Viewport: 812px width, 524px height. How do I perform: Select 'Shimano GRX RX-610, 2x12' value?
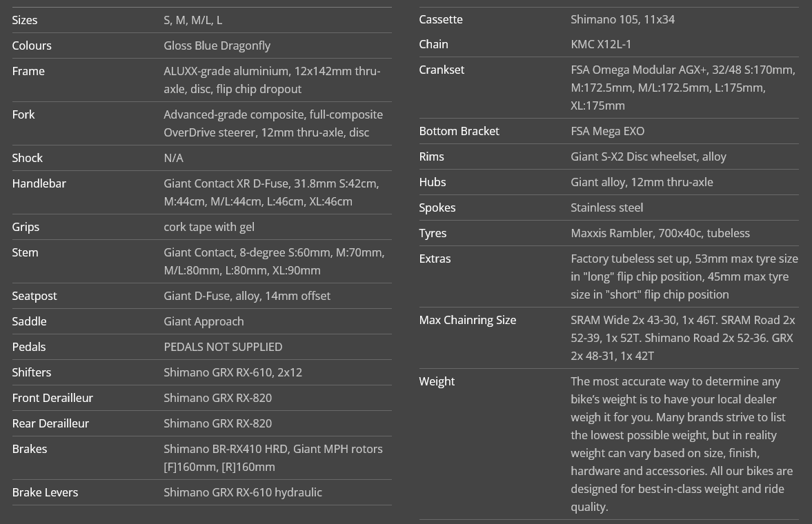point(232,372)
